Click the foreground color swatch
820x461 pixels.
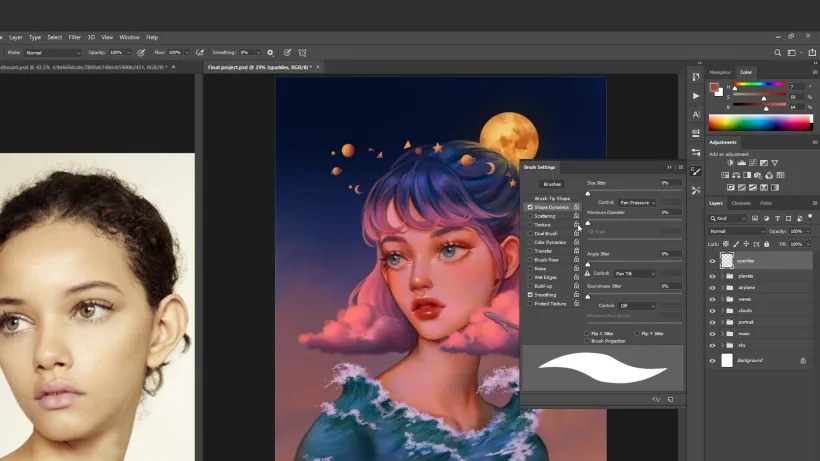click(714, 87)
